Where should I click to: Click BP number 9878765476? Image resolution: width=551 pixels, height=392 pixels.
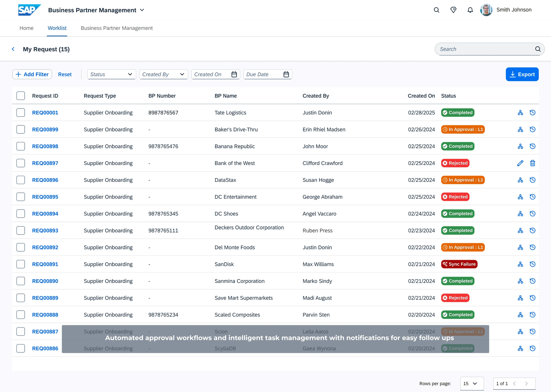(163, 146)
